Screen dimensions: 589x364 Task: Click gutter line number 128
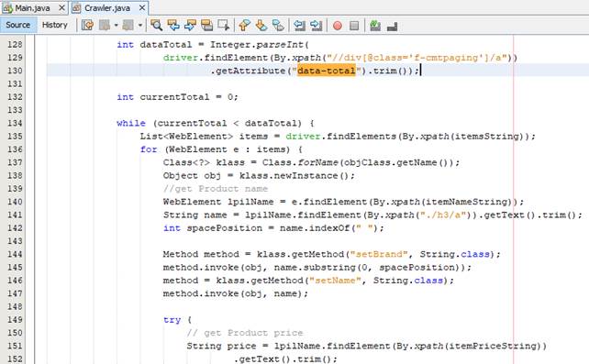pyautogui.click(x=15, y=44)
